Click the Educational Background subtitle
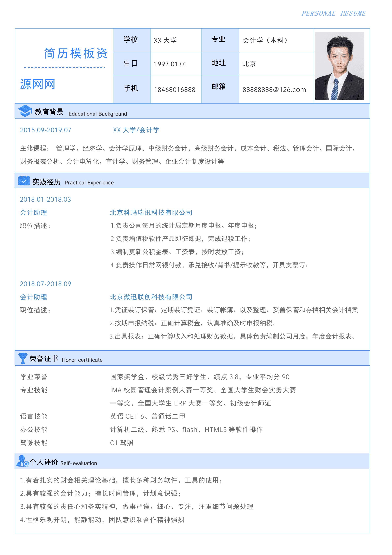Image resolution: width=392 pixels, height=555 pixels. click(97, 114)
